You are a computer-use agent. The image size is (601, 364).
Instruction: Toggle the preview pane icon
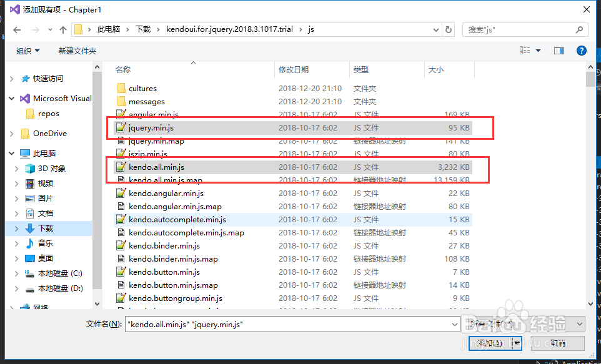click(559, 51)
